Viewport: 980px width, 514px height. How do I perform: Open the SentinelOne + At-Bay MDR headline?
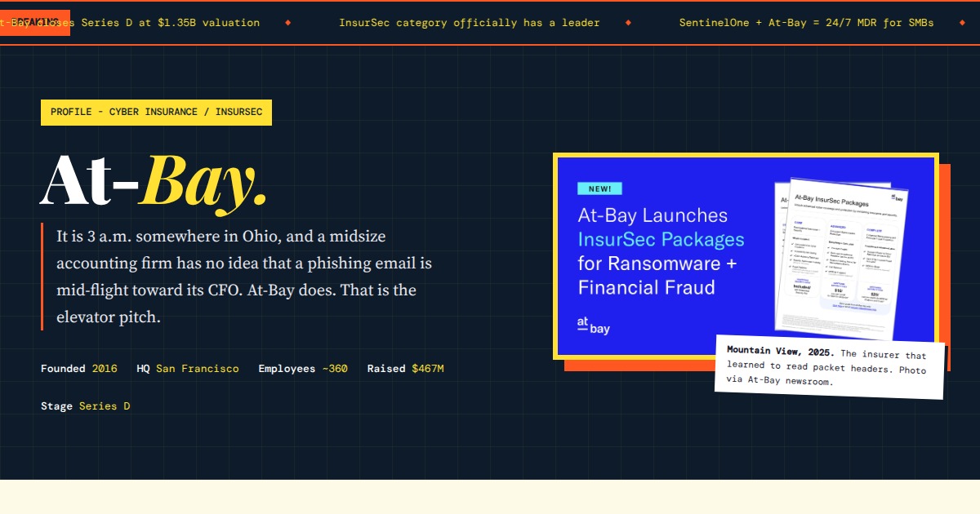(807, 23)
